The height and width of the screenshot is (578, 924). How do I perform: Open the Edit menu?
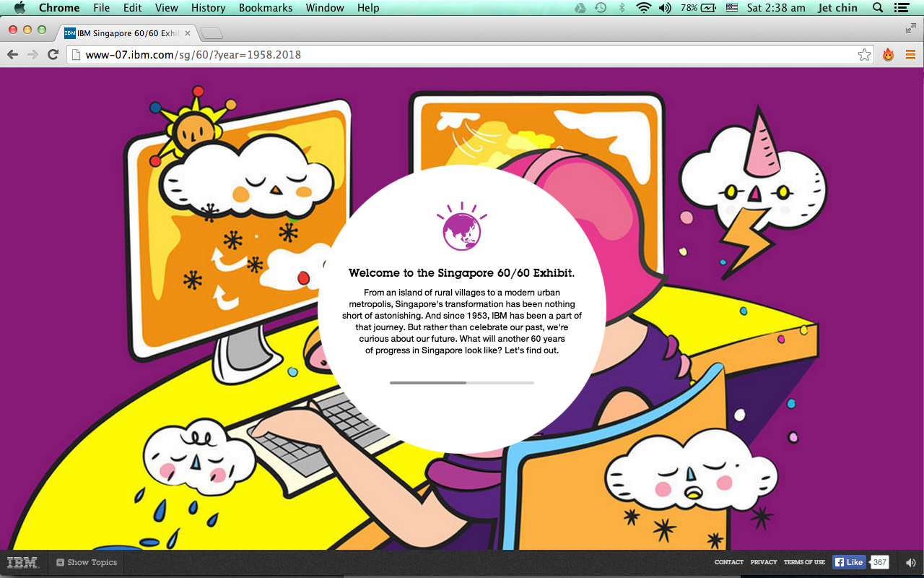[x=132, y=8]
